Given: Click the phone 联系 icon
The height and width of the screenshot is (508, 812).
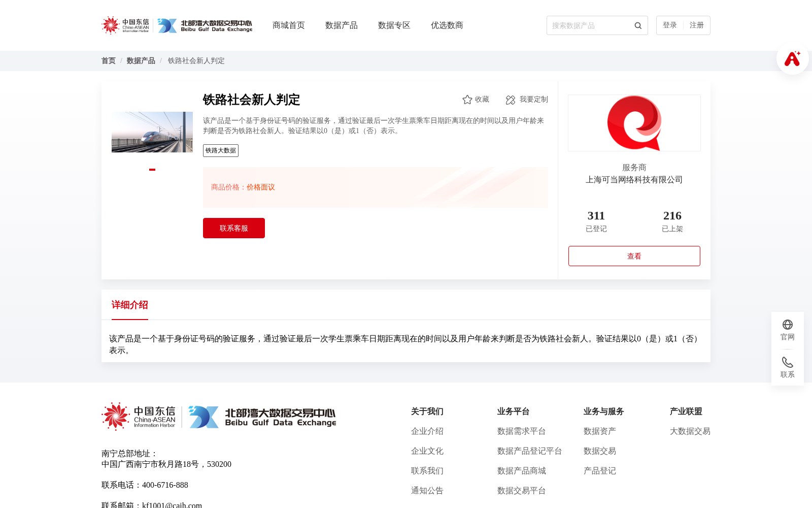Looking at the screenshot, I should (788, 362).
